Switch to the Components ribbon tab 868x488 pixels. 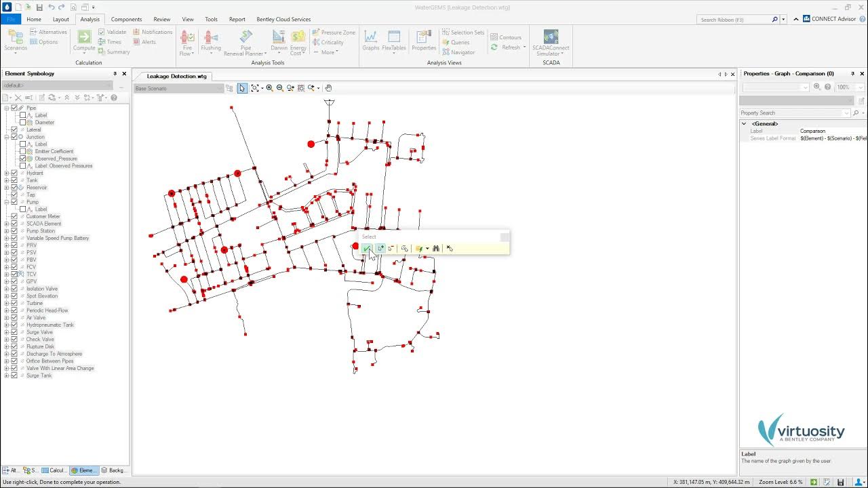[126, 19]
